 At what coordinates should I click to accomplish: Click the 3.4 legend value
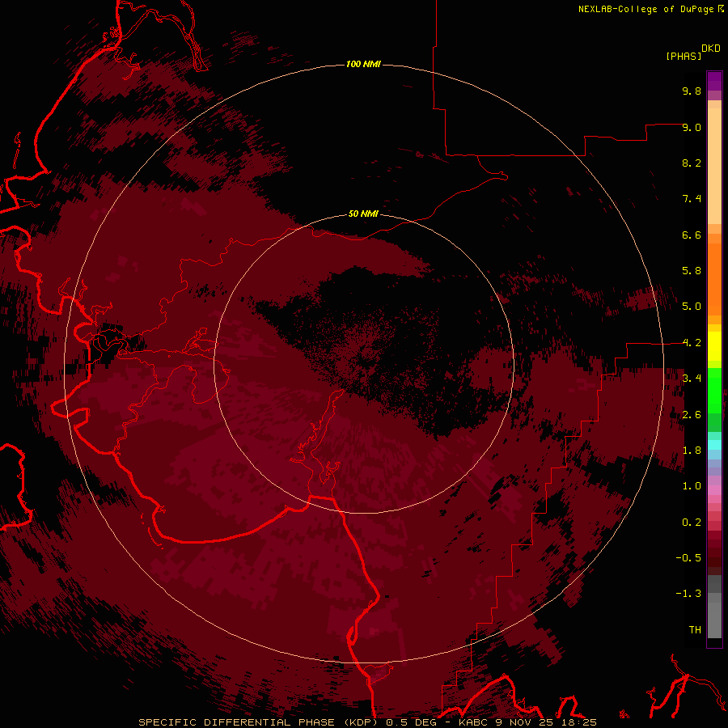[692, 379]
